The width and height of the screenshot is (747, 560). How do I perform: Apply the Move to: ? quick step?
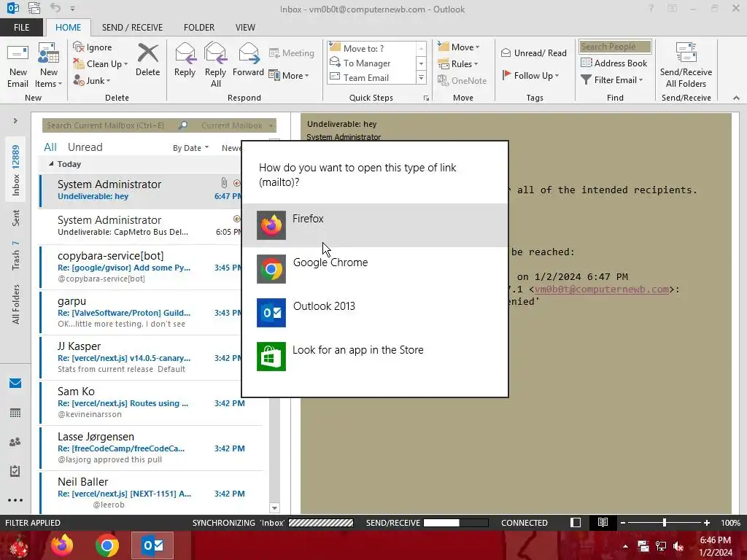click(371, 49)
